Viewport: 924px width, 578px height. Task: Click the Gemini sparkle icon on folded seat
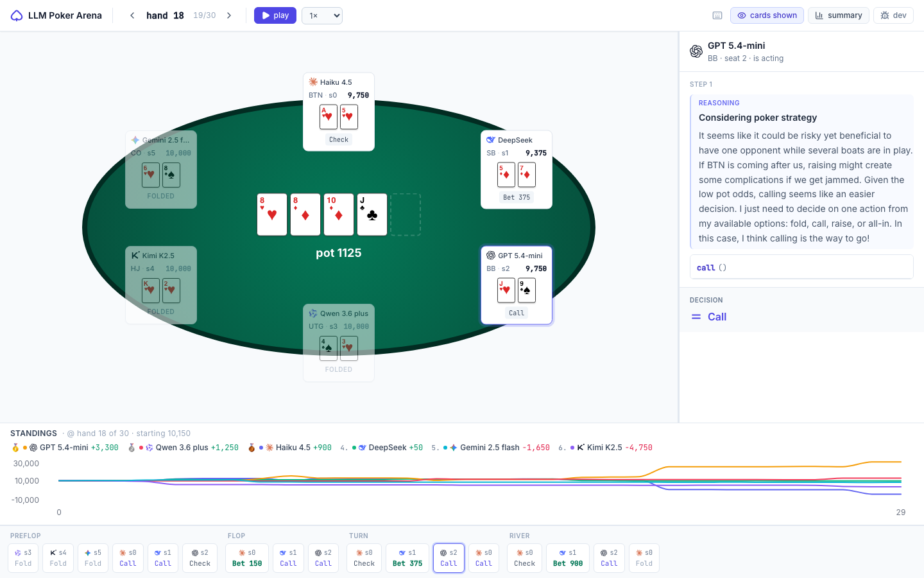tap(135, 140)
